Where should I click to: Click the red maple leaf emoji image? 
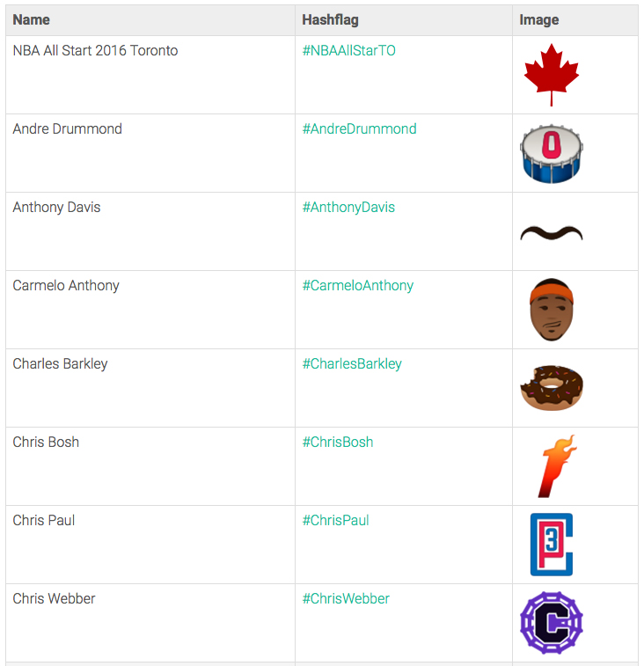pos(551,75)
